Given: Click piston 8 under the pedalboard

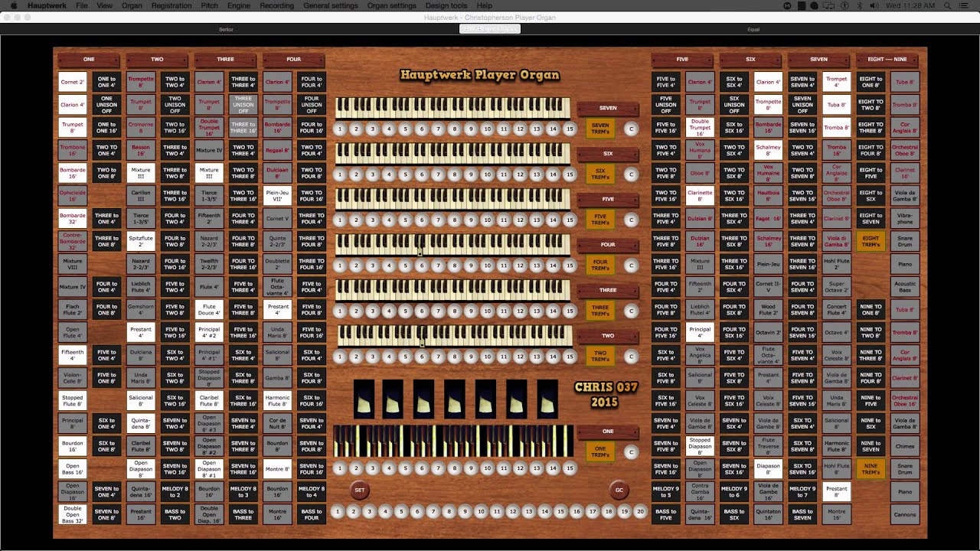Looking at the screenshot, I should coord(454,468).
